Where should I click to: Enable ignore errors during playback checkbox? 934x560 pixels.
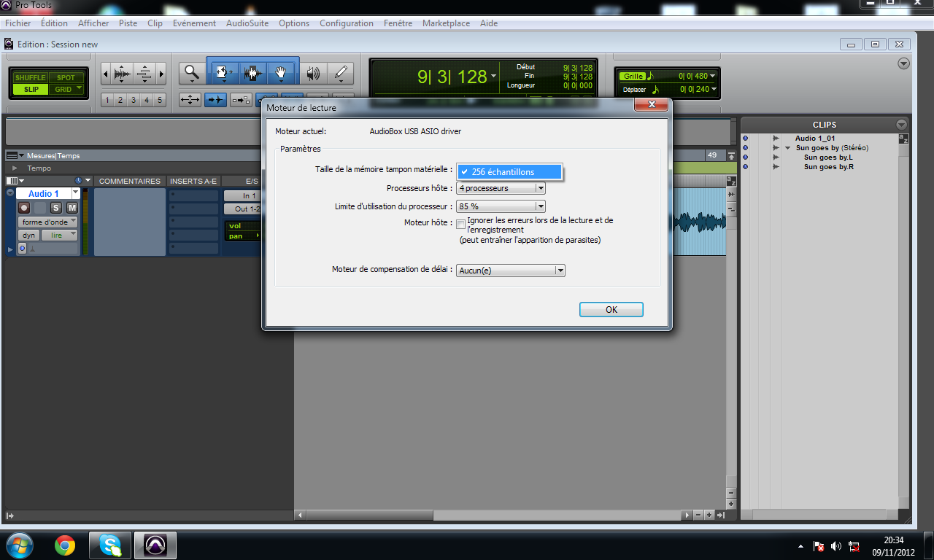tap(460, 224)
